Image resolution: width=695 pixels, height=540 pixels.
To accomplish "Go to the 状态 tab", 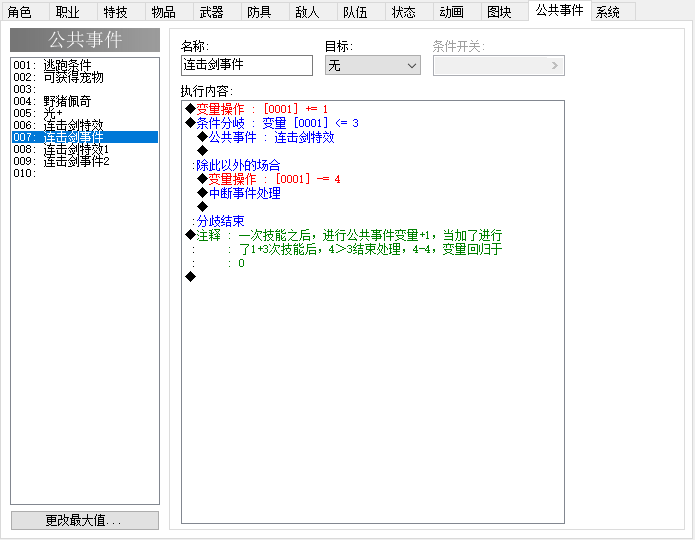I will (408, 12).
